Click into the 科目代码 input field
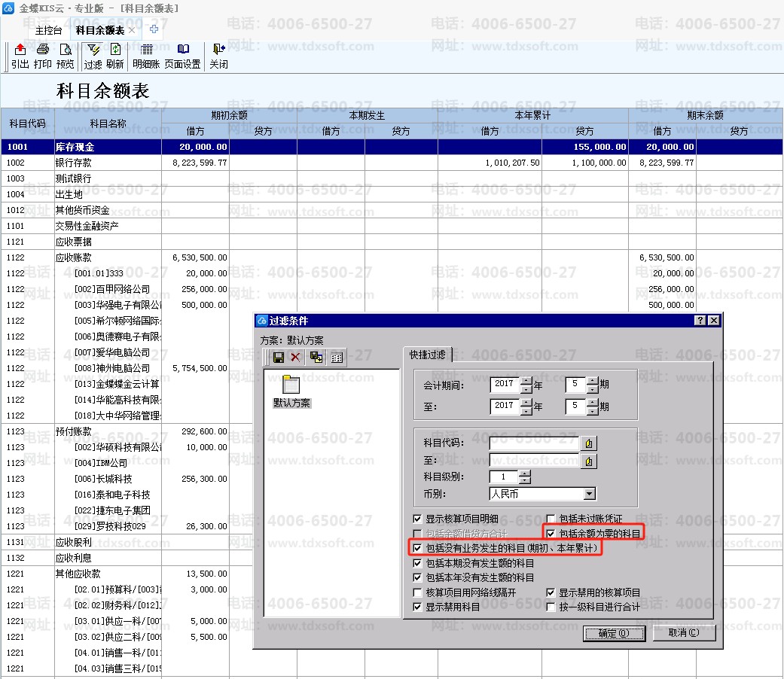 [x=535, y=443]
